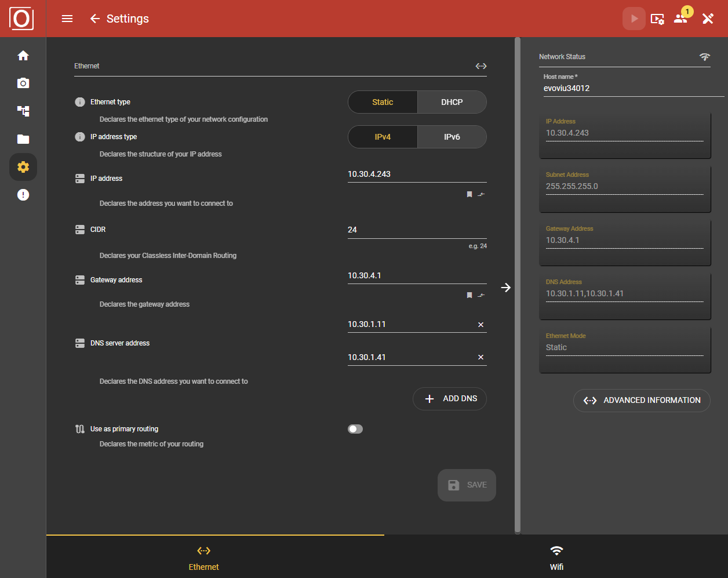Screen dimensions: 728x578
Task: Select DHCP ethernet type
Action: [x=452, y=102]
